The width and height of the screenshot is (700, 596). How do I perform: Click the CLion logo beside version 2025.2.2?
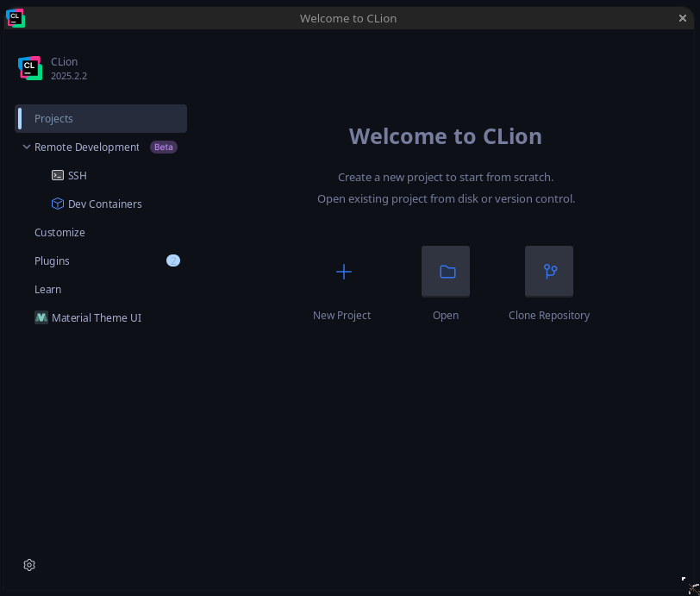point(30,68)
